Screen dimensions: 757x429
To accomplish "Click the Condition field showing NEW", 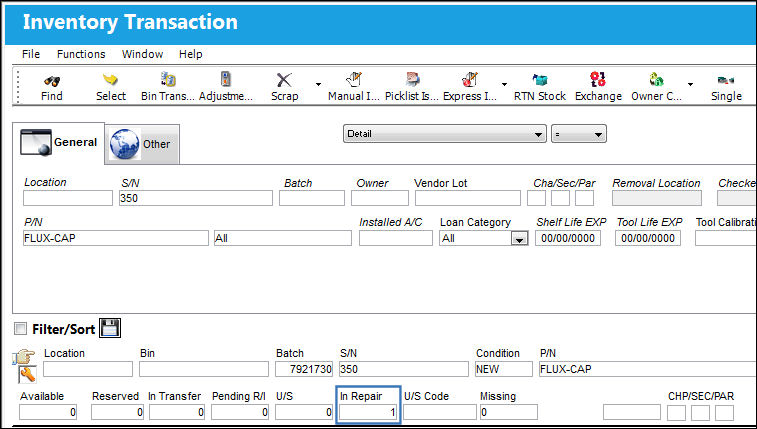I will [504, 369].
